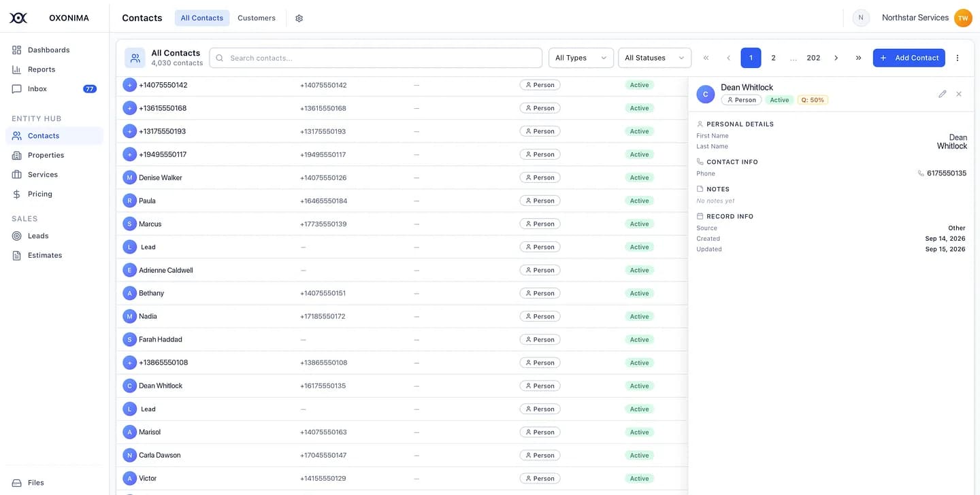Go to Leads under Sales
Image resolution: width=980 pixels, height=495 pixels.
[x=54, y=236]
